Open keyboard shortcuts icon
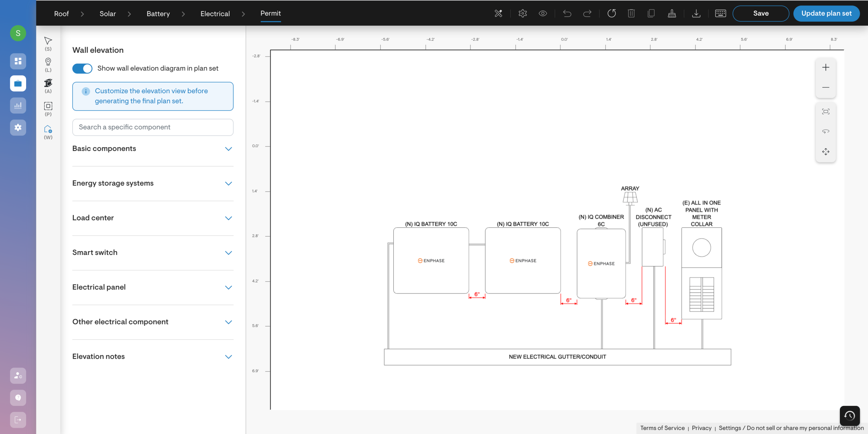The width and height of the screenshot is (868, 434). tap(720, 14)
